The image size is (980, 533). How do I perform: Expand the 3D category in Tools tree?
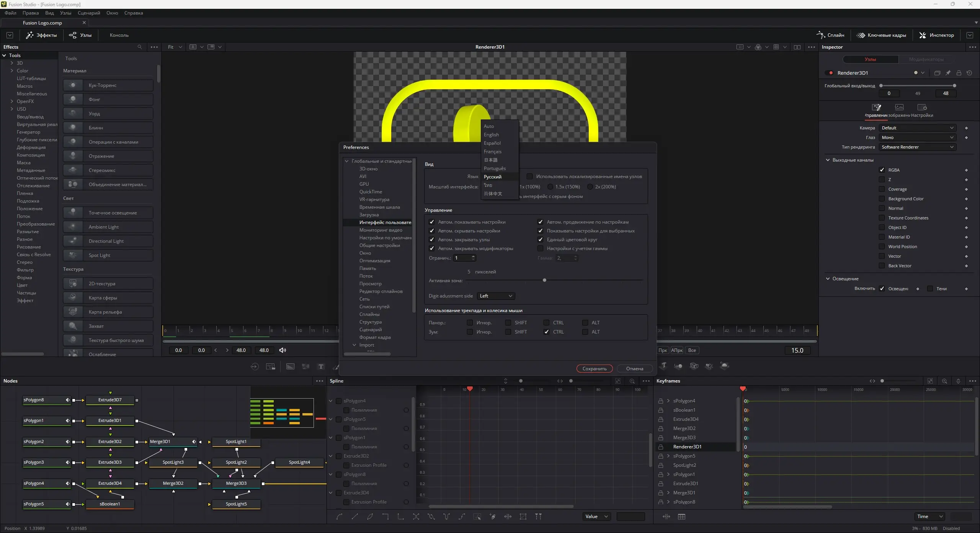(x=11, y=63)
